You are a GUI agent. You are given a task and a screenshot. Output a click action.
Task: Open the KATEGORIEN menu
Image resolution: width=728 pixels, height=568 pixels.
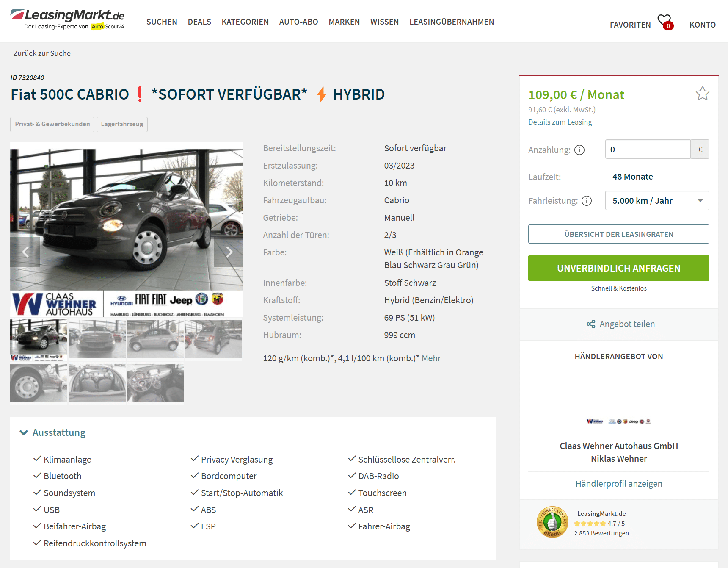pos(245,22)
